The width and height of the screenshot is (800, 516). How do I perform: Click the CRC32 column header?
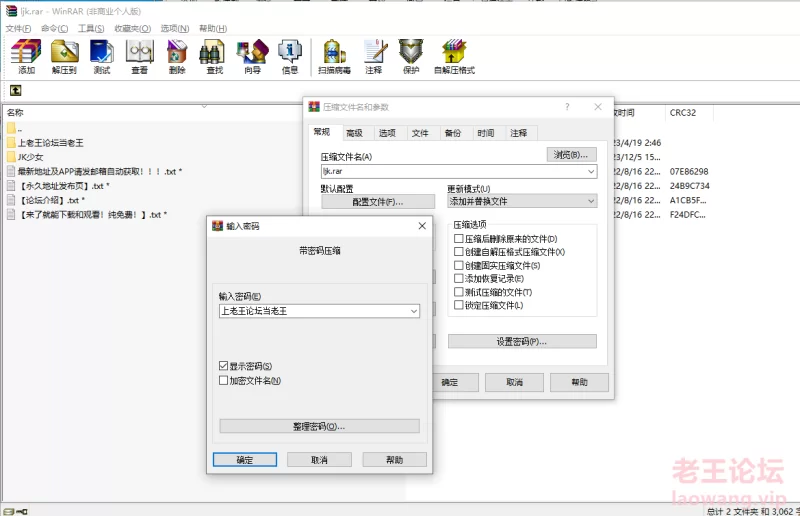pyautogui.click(x=683, y=112)
